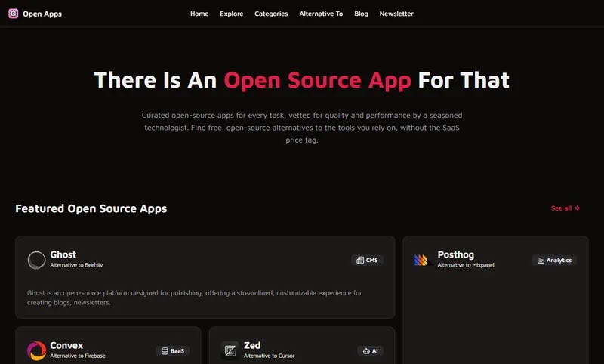Select the CMS category label
Image resolution: width=604 pixels, height=364 pixels.
[x=371, y=260]
